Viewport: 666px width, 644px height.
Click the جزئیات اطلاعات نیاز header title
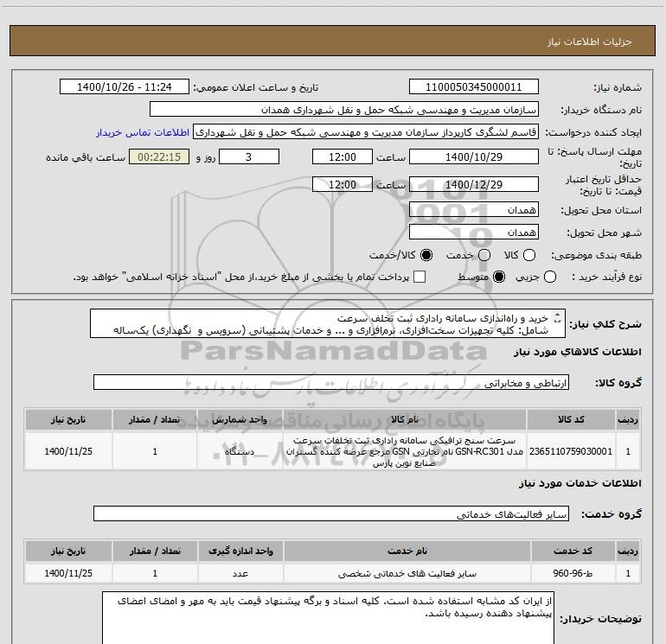click(590, 41)
